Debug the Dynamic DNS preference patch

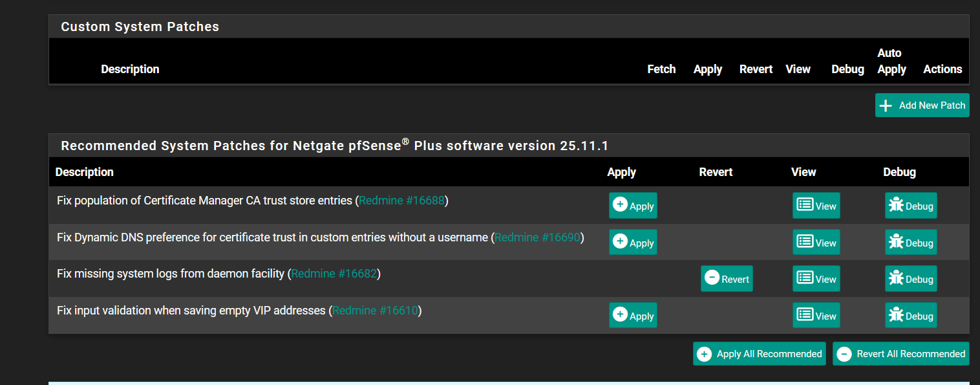(x=911, y=243)
